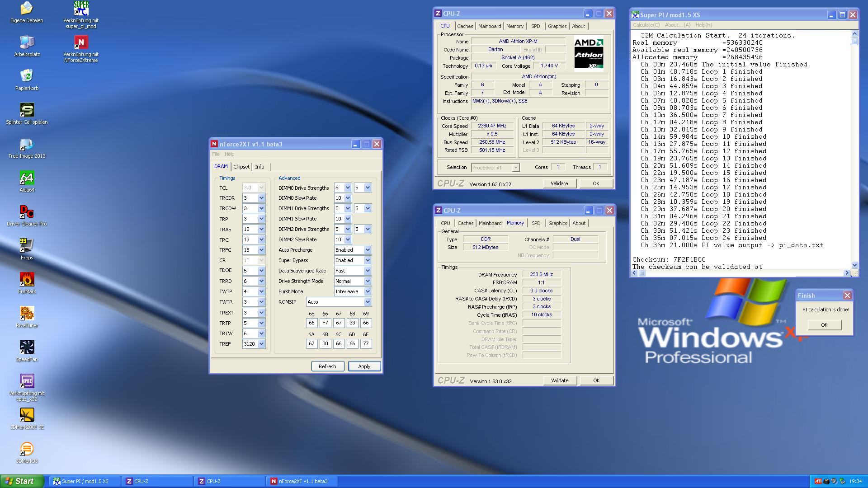The width and height of the screenshot is (868, 488).
Task: Confirm PI calculation is done dialog
Action: (824, 325)
